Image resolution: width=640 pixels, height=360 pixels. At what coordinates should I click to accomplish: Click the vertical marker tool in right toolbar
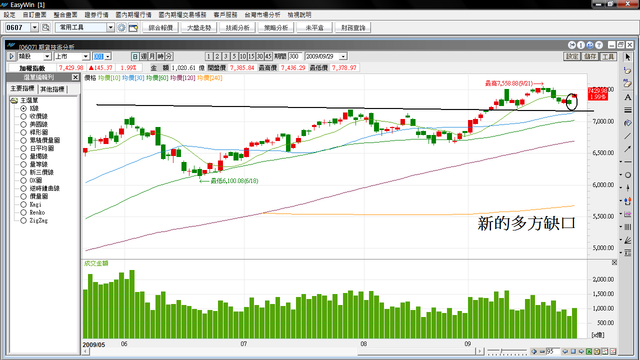[x=628, y=188]
